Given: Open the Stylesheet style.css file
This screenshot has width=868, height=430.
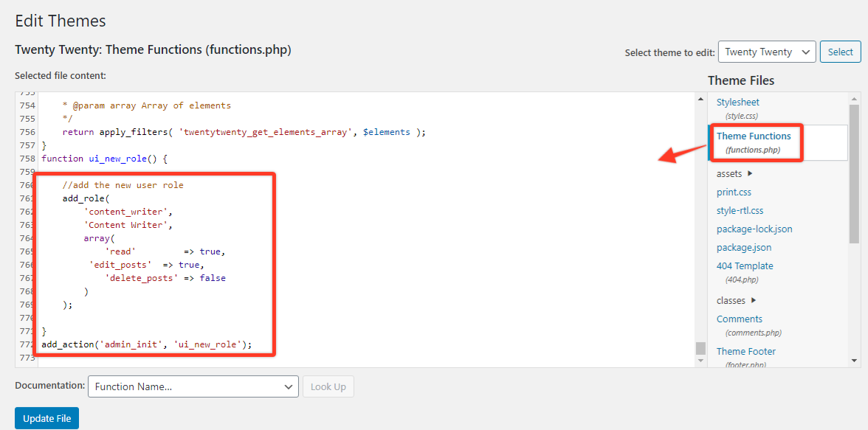Looking at the screenshot, I should click(x=737, y=103).
